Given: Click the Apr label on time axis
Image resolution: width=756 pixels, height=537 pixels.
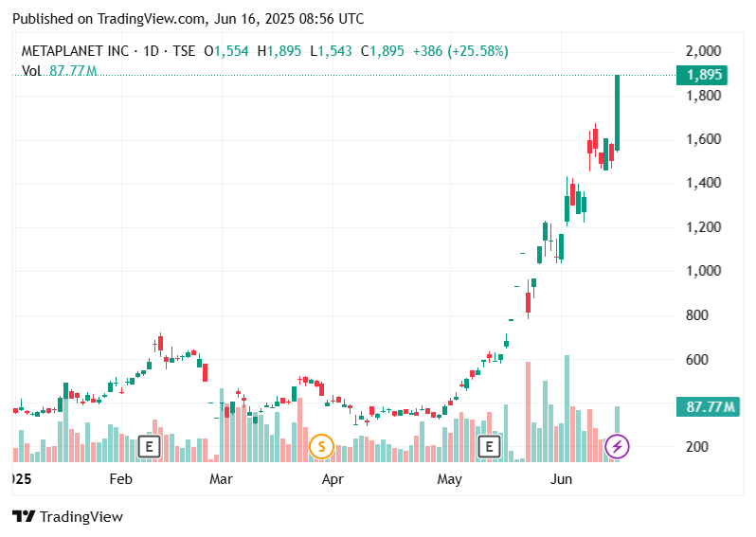Looking at the screenshot, I should coord(333,479).
